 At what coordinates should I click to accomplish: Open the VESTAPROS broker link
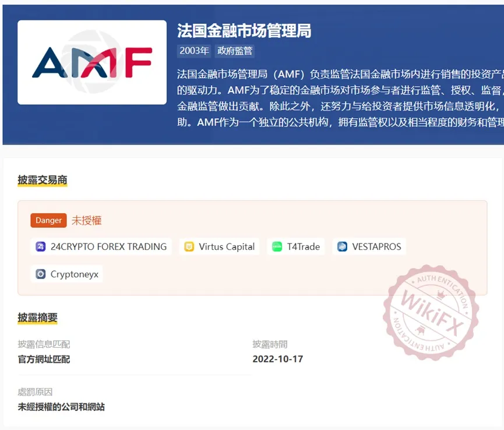369,246
